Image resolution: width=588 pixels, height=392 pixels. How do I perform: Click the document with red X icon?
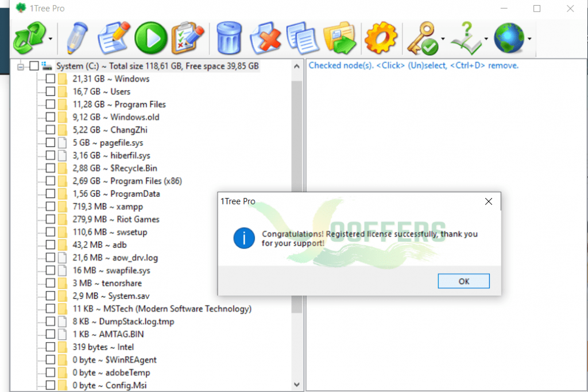tap(265, 38)
